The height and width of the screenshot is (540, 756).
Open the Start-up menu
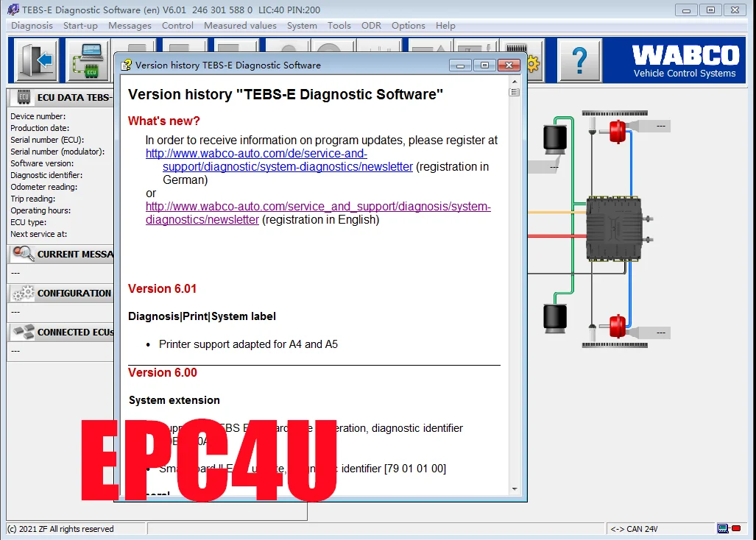tap(80, 26)
